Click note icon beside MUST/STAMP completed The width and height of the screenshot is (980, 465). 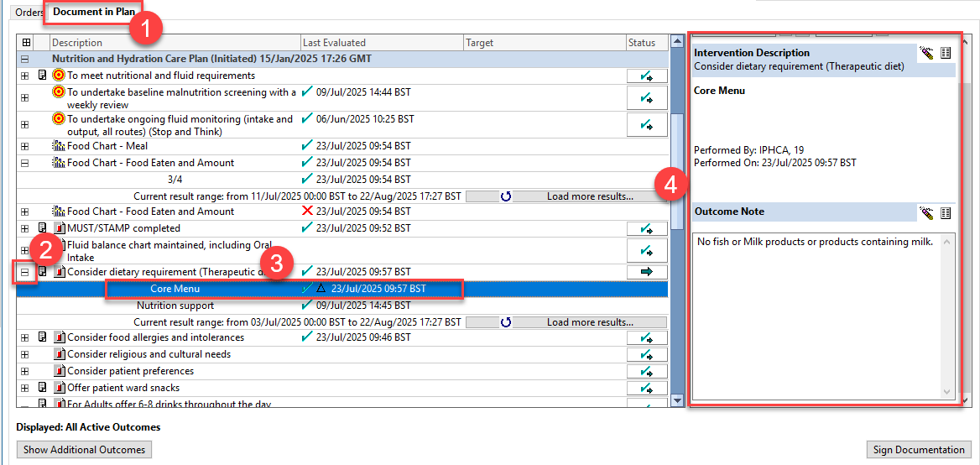(x=43, y=229)
